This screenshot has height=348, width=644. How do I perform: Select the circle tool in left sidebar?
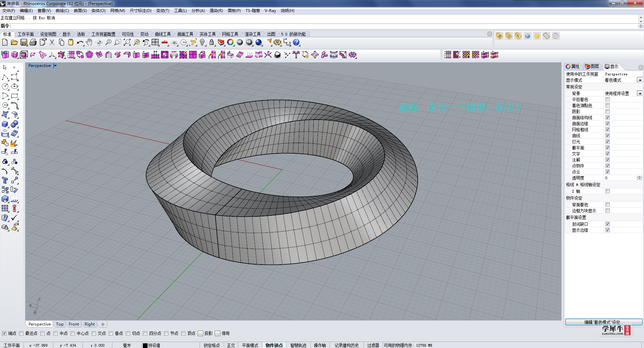pos(5,87)
